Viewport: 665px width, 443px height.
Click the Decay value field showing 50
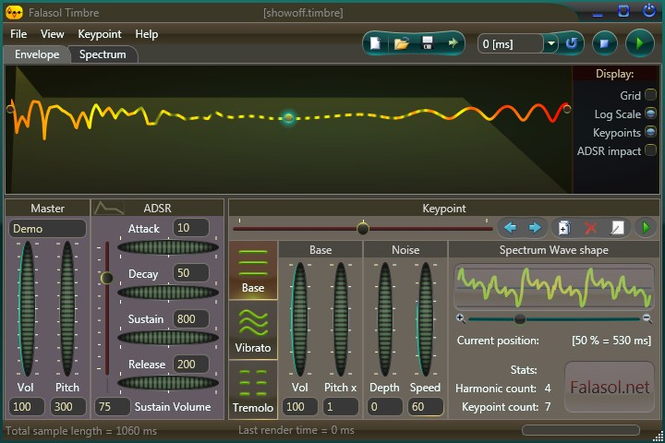191,273
